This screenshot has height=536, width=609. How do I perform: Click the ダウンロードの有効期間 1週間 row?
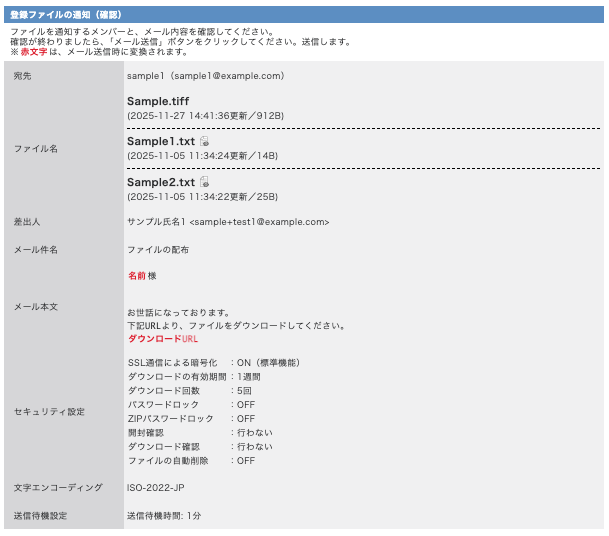(x=194, y=377)
